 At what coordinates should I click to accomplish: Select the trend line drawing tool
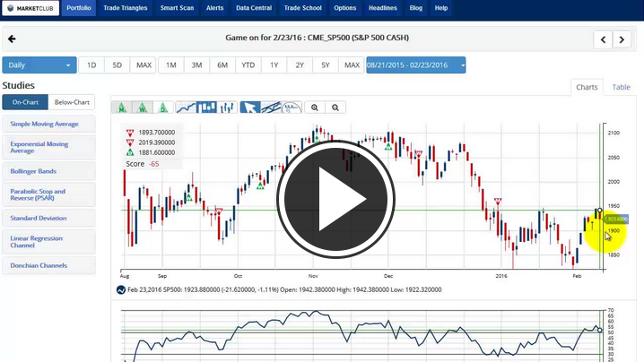271,108
